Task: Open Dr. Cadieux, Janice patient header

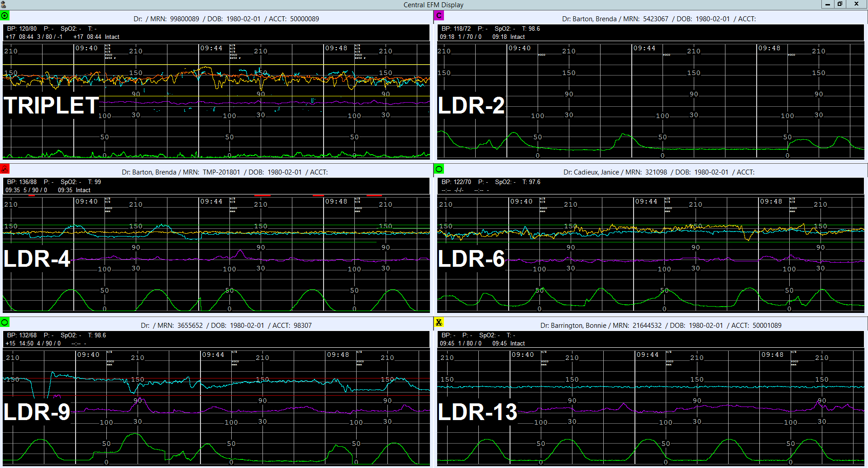Action: pyautogui.click(x=659, y=172)
